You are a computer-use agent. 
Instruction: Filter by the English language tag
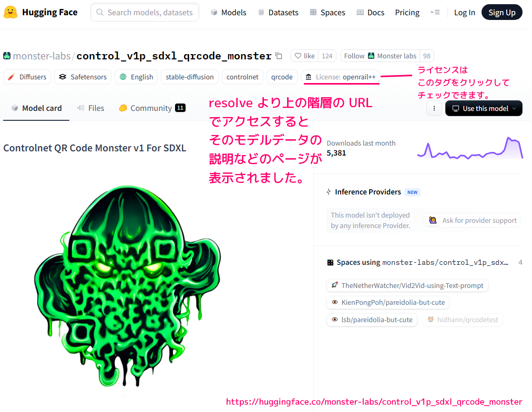coord(136,77)
